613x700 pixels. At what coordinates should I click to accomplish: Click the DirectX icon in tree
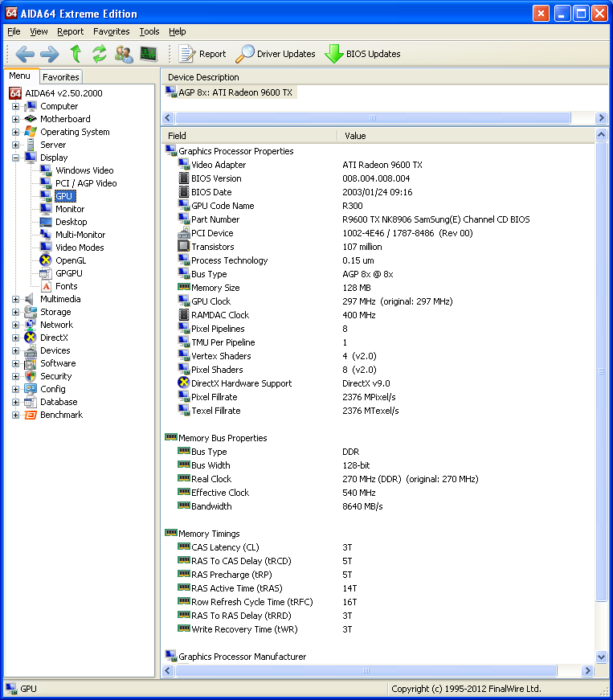[31, 338]
